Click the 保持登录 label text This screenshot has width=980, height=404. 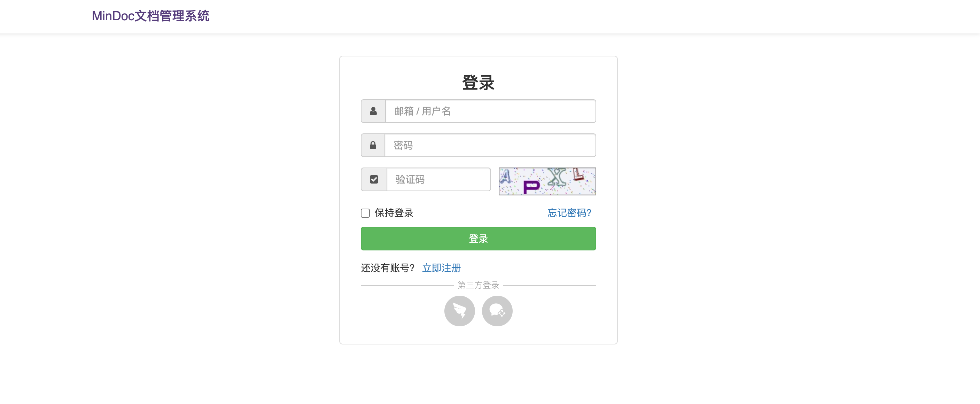pyautogui.click(x=394, y=213)
